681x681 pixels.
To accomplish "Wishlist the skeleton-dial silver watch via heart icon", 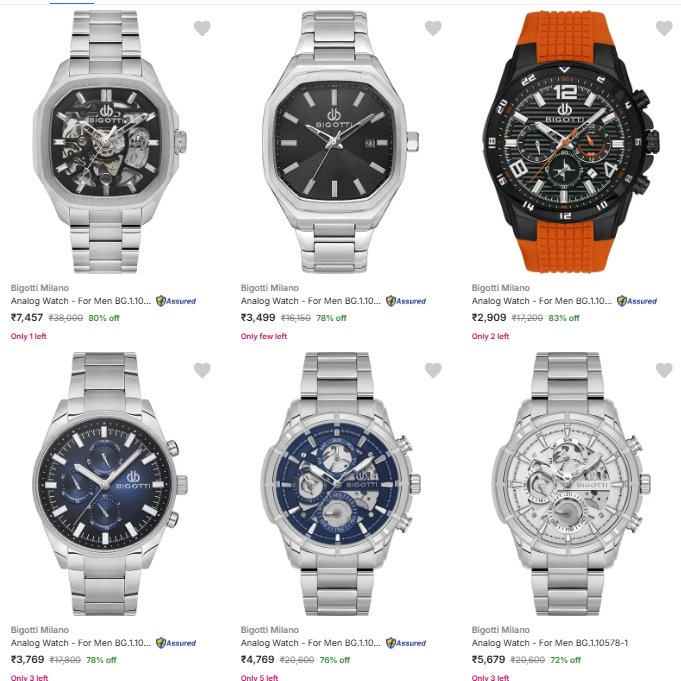I will pyautogui.click(x=202, y=28).
